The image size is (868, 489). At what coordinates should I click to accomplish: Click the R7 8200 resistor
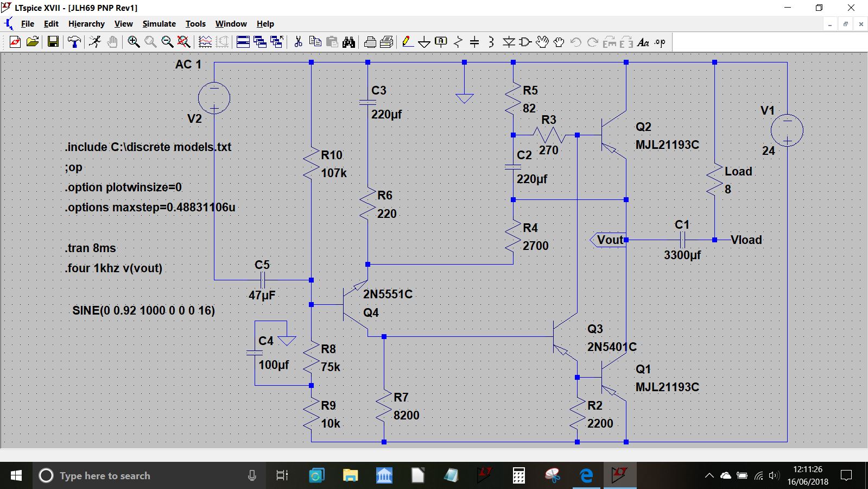tap(384, 406)
